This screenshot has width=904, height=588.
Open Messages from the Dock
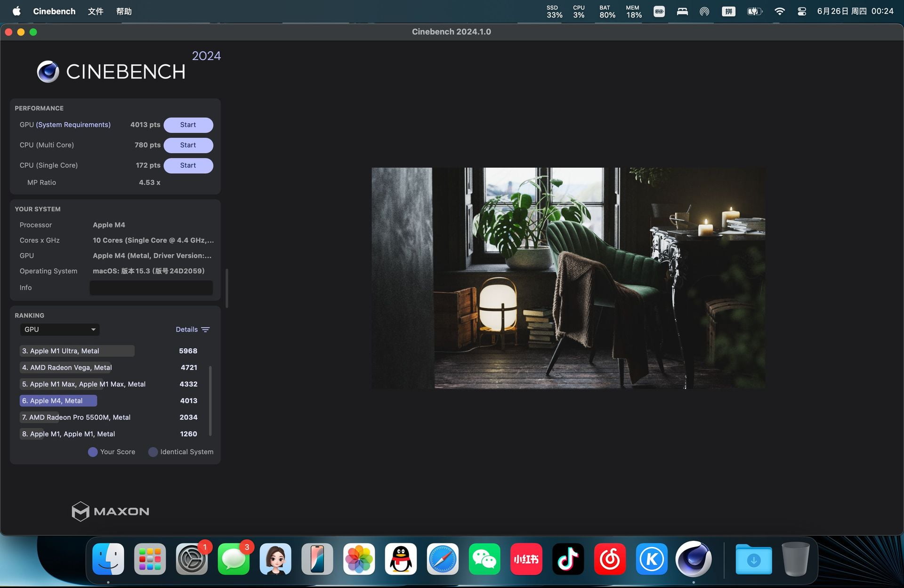(x=234, y=559)
